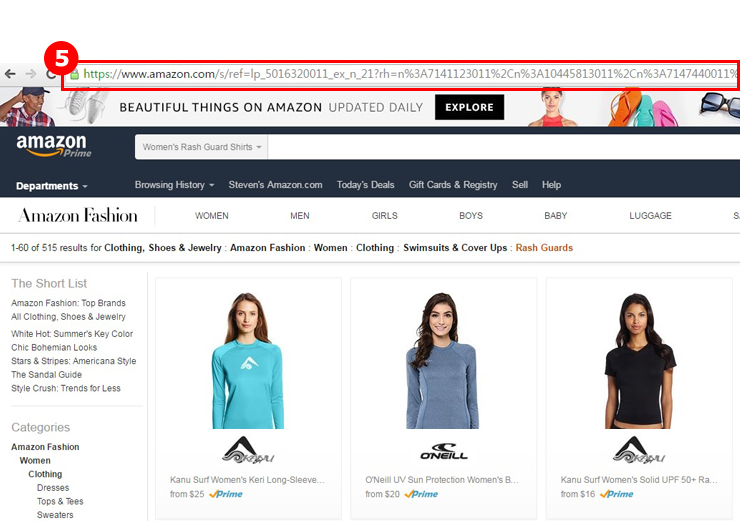The image size is (740, 532).
Task: Click the Clothing breadcrumb
Action: click(375, 248)
